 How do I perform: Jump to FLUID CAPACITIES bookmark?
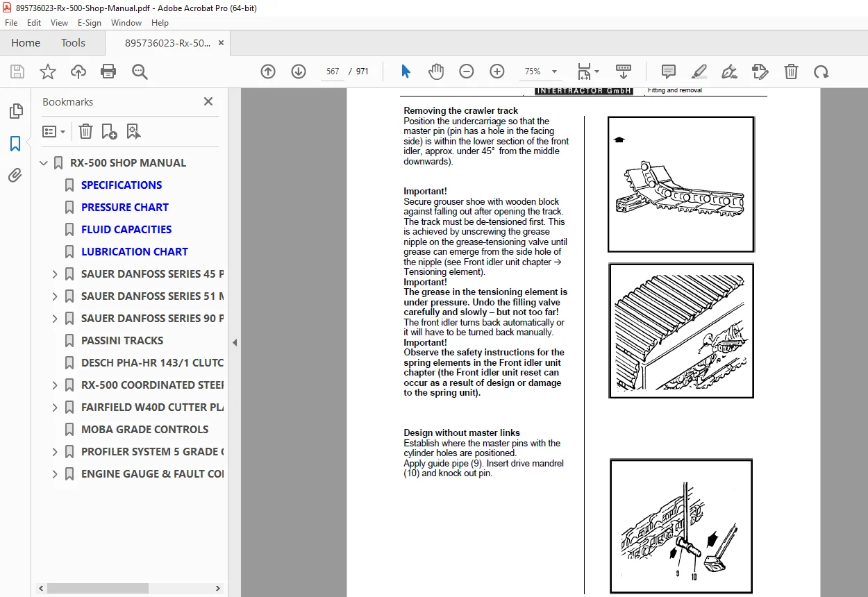click(x=126, y=230)
